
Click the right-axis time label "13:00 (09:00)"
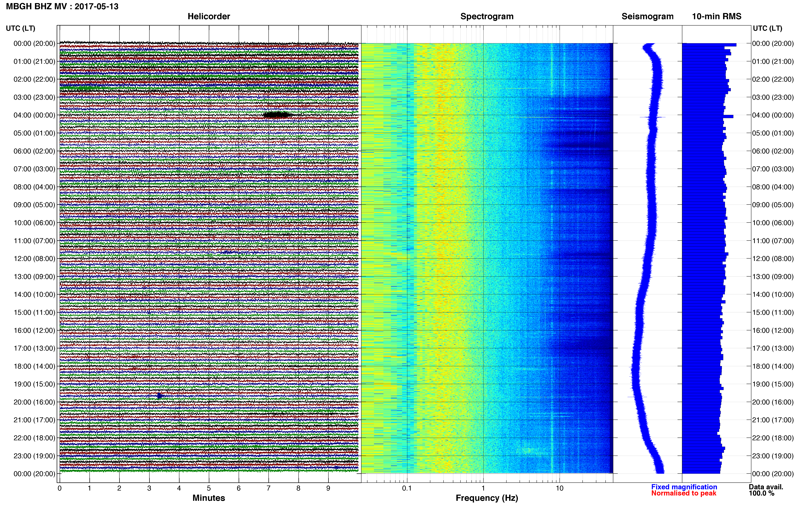[x=773, y=277]
